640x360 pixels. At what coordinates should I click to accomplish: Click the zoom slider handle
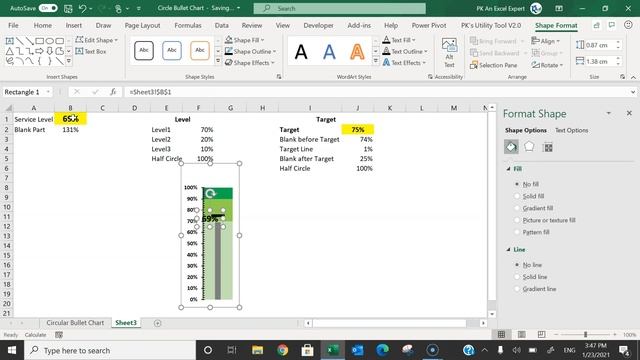tap(585, 334)
